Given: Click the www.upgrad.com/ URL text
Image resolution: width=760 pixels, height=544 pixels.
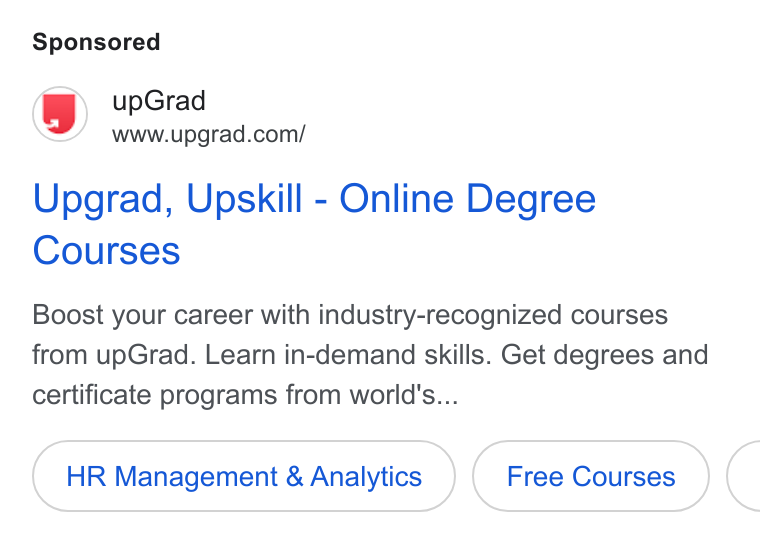Looking at the screenshot, I should tap(209, 134).
